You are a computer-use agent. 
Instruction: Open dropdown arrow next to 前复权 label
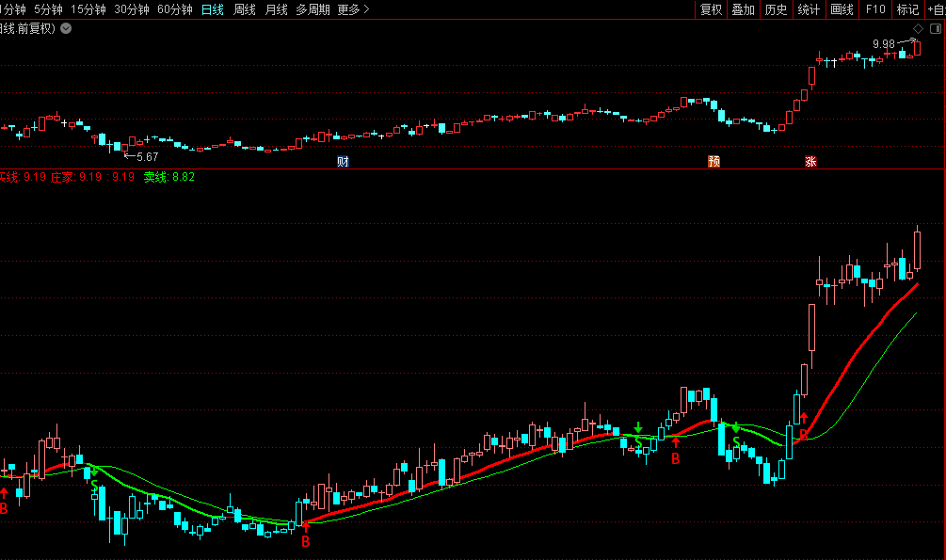[66, 28]
